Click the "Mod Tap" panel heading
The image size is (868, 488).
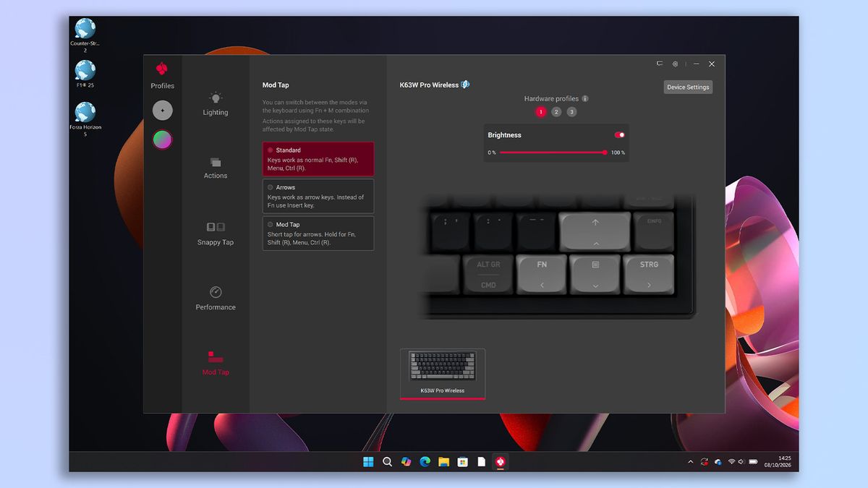[276, 85]
